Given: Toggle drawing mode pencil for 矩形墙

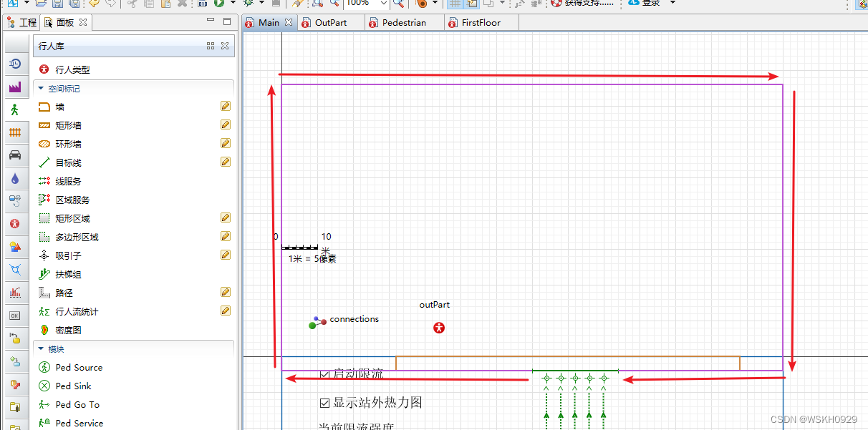Looking at the screenshot, I should 226,124.
